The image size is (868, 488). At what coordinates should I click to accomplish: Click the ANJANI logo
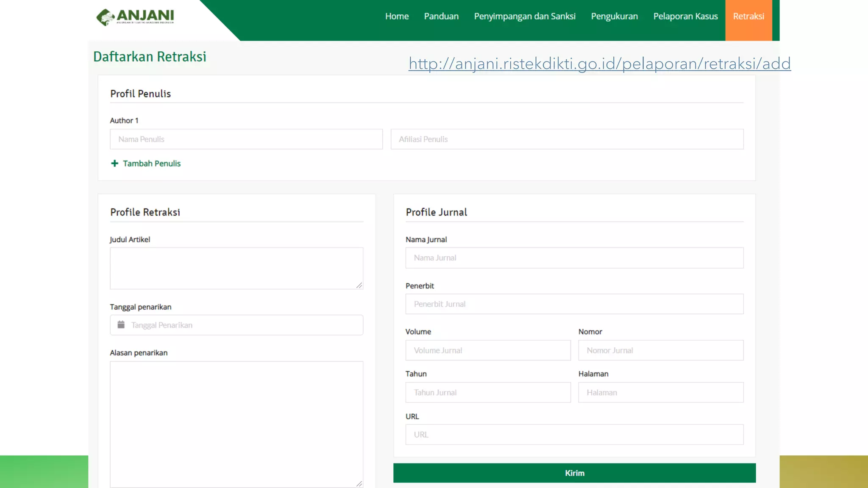pyautogui.click(x=135, y=17)
